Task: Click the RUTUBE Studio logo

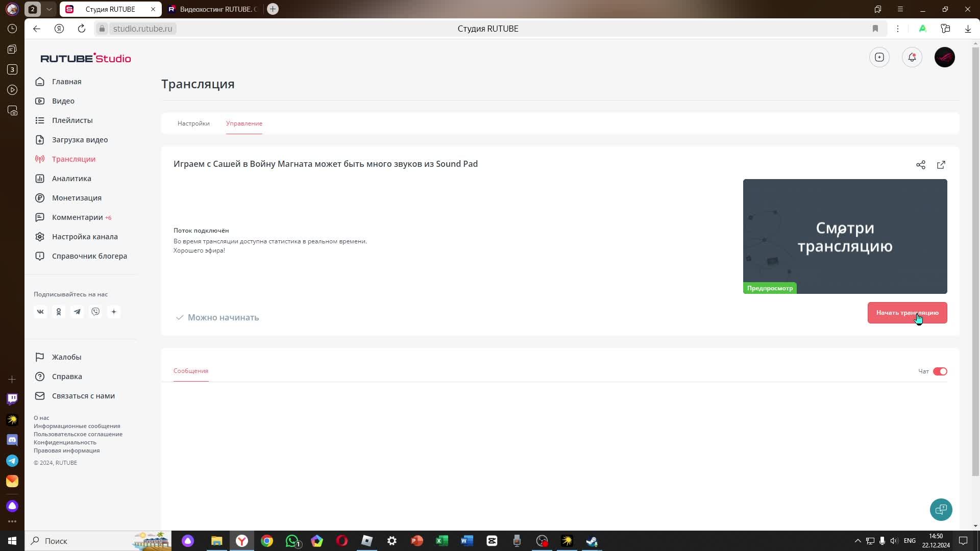Action: click(86, 58)
